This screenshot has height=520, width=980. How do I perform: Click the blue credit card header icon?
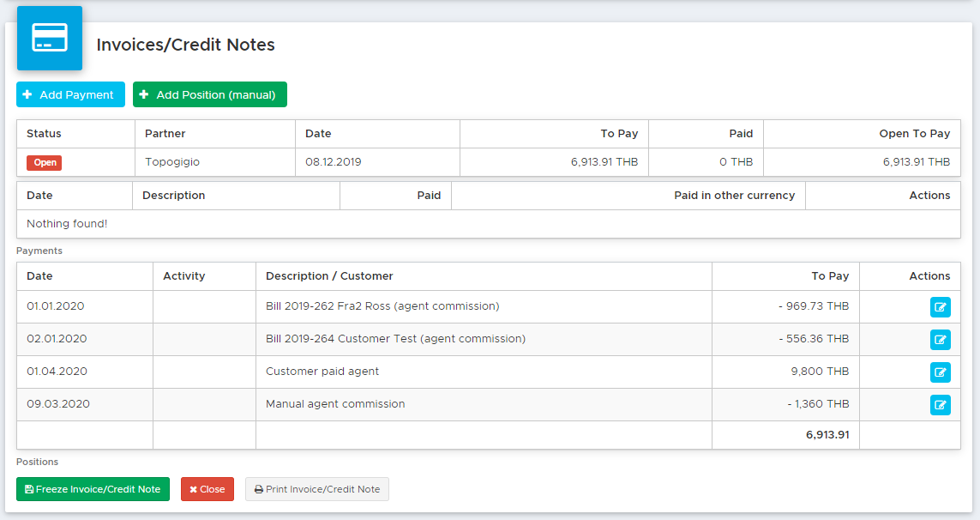tap(50, 38)
